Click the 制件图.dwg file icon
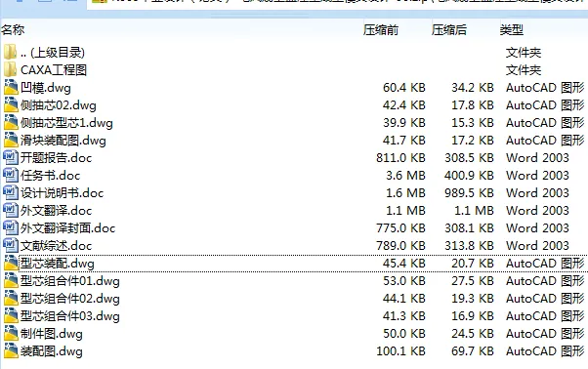 (x=11, y=334)
